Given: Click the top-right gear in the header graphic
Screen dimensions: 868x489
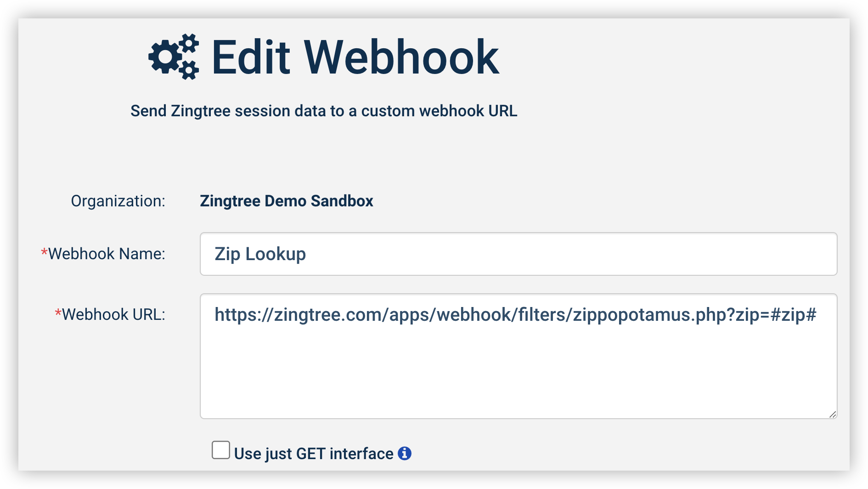Looking at the screenshot, I should 189,43.
